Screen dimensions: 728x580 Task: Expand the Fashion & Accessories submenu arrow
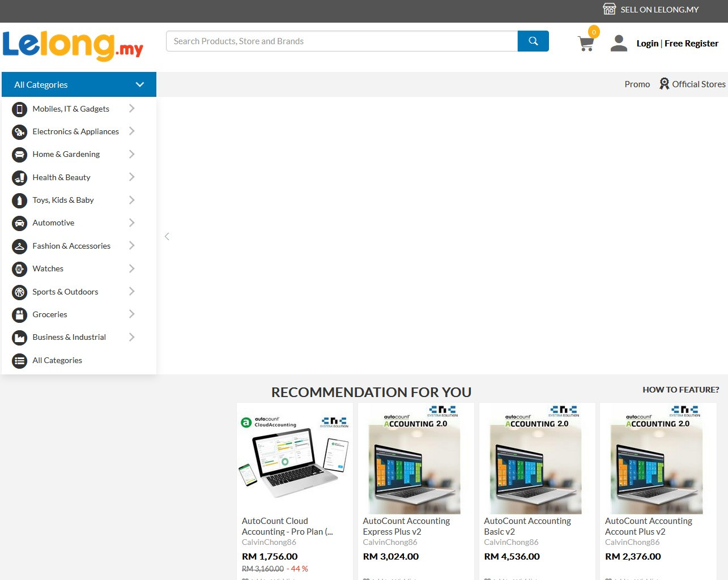131,246
